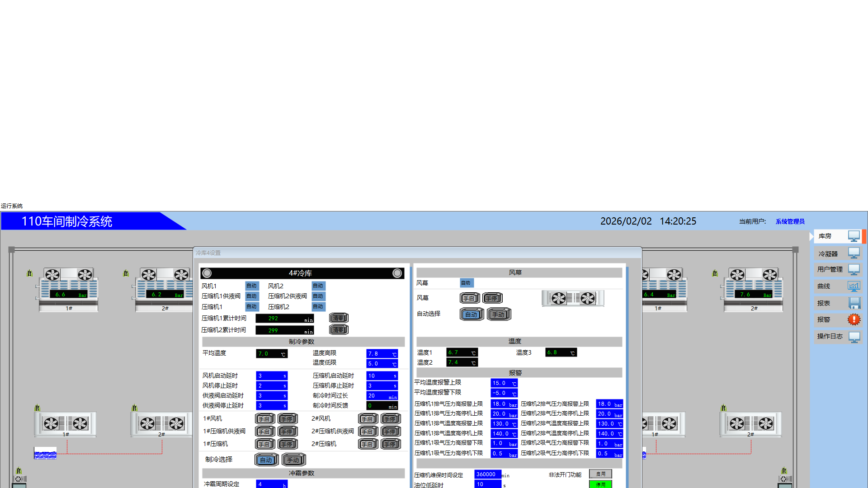This screenshot has height=488, width=868.
Task: Click the blue liquid tank graphic at left
Action: click(45, 453)
